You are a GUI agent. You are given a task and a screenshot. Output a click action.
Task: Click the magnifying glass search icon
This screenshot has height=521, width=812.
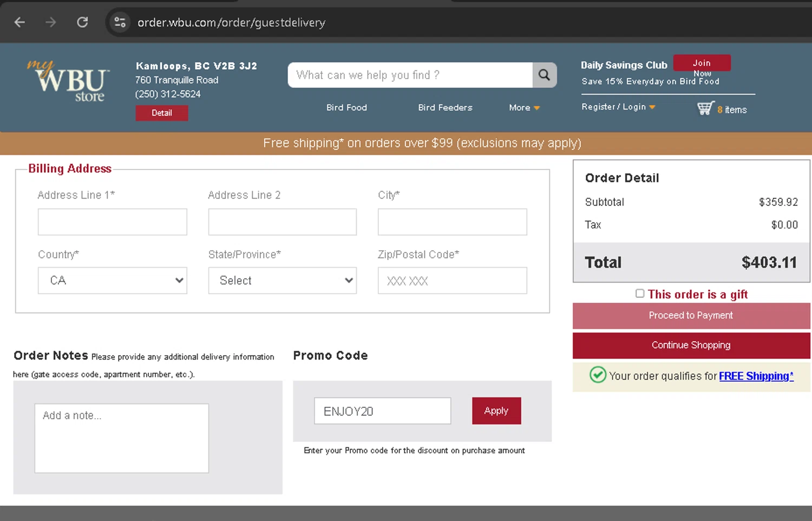[x=545, y=75]
